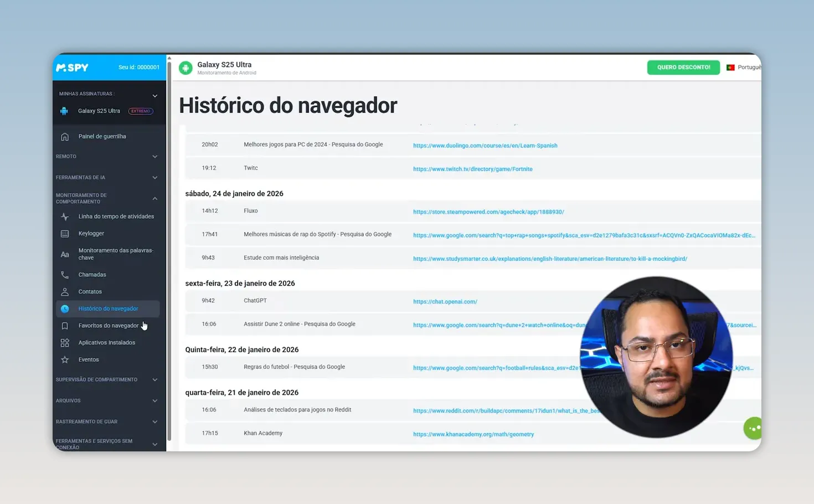Go to Keylogger menu item

(91, 234)
